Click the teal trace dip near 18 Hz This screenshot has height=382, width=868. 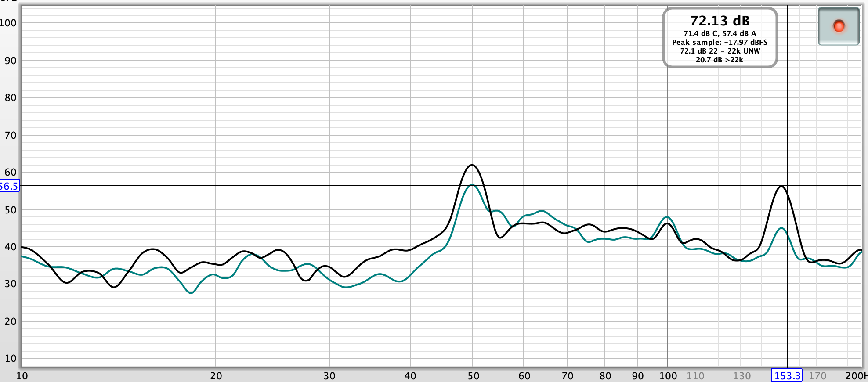click(x=191, y=293)
